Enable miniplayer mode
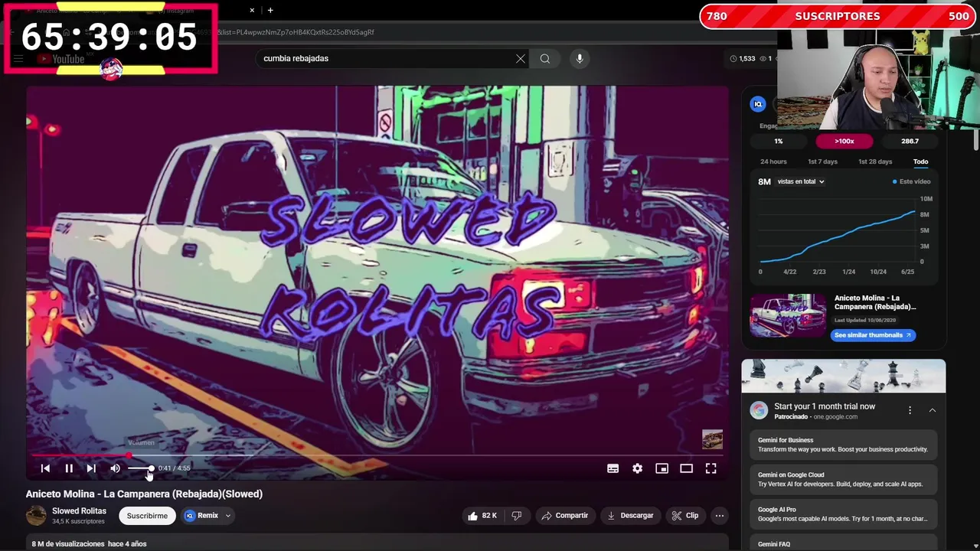The image size is (980, 551). (661, 468)
